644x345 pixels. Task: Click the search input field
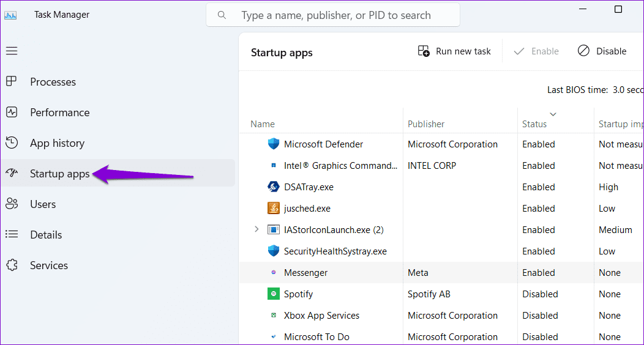pyautogui.click(x=332, y=15)
